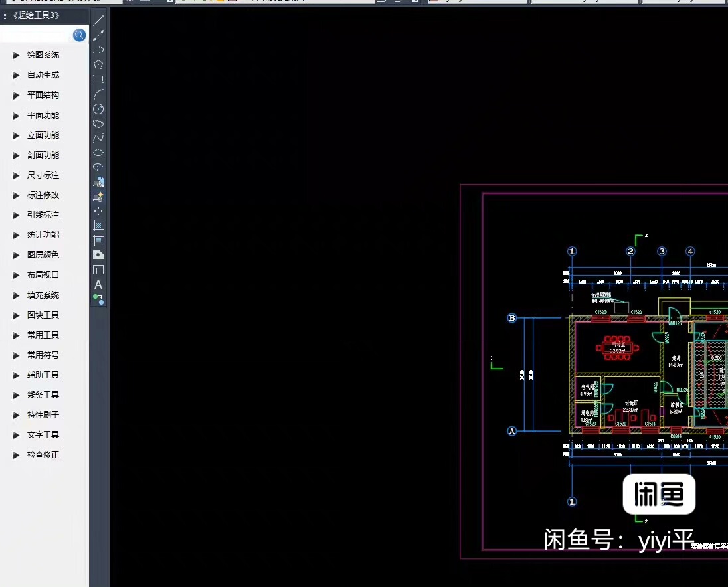Open the 线条工具 category
This screenshot has width=728, height=587.
pos(43,395)
